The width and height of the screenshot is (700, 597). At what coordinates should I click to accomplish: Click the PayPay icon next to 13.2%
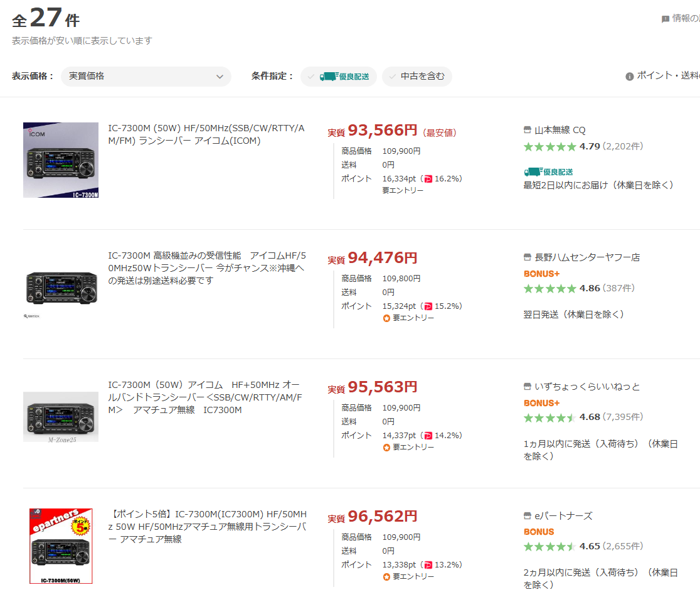[x=428, y=565]
